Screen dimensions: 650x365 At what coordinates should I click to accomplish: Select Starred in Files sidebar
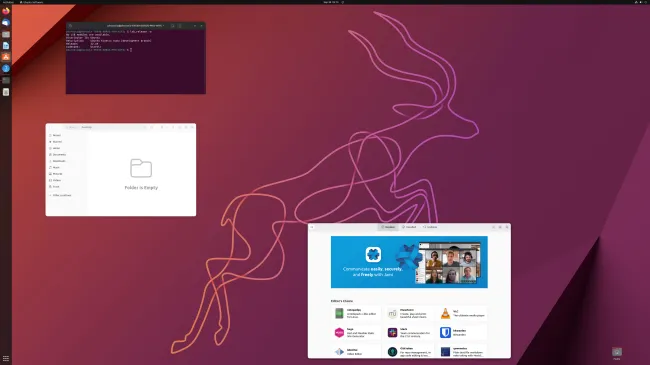click(x=56, y=142)
